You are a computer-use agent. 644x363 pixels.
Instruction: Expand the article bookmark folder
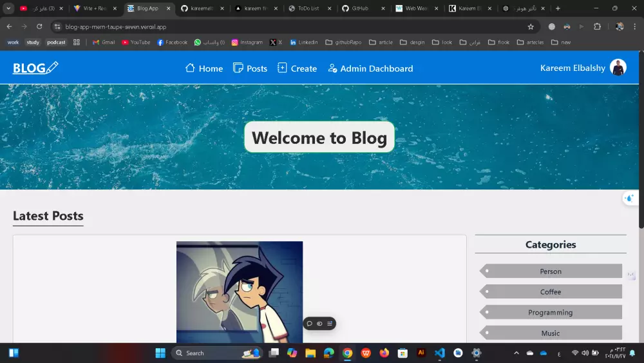[x=381, y=43]
